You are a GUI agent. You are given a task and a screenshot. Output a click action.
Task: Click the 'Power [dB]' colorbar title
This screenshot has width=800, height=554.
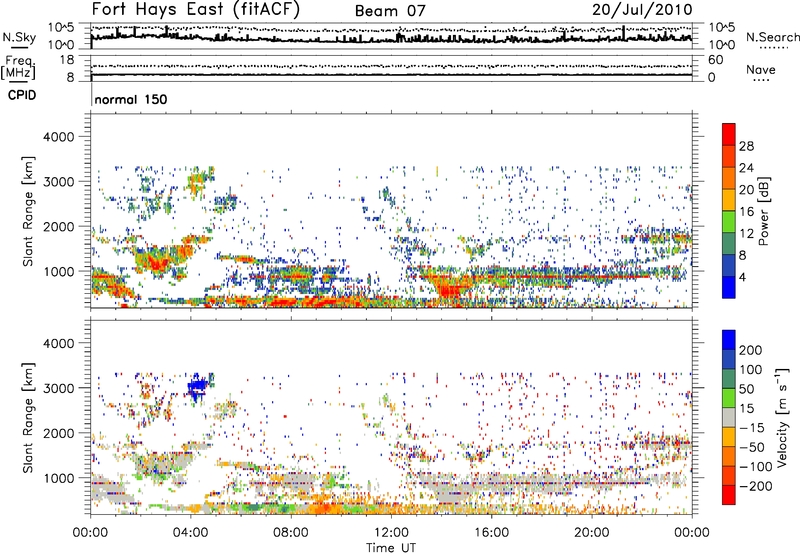click(764, 211)
